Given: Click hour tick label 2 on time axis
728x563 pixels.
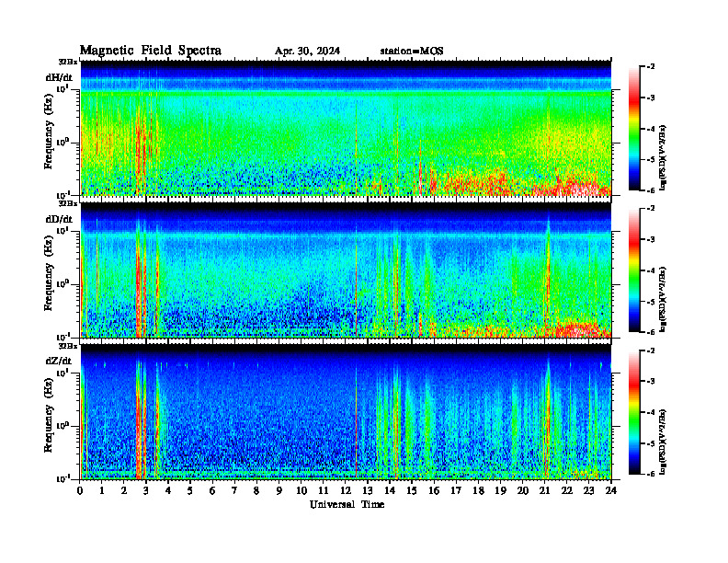Looking at the screenshot, I should tap(124, 490).
